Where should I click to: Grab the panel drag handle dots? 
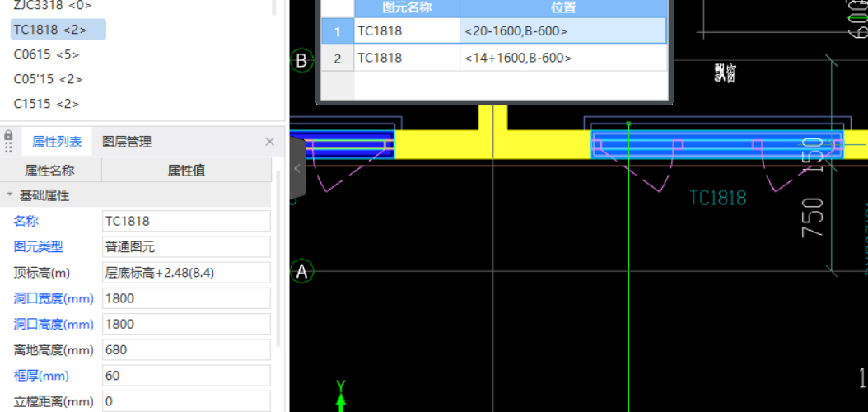(8, 147)
